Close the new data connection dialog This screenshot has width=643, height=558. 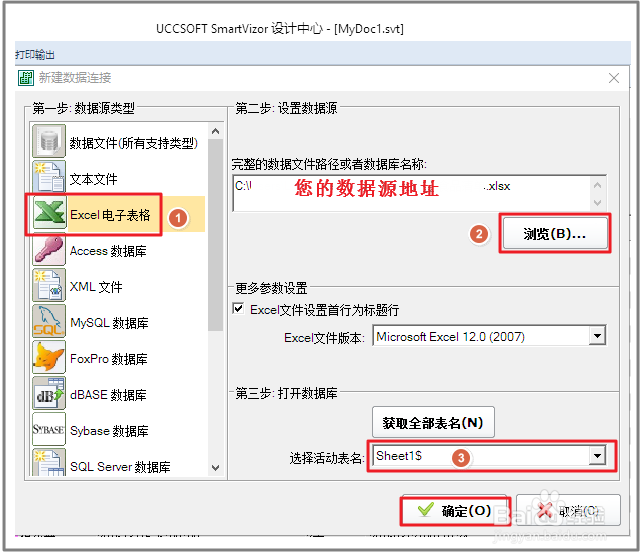(614, 78)
